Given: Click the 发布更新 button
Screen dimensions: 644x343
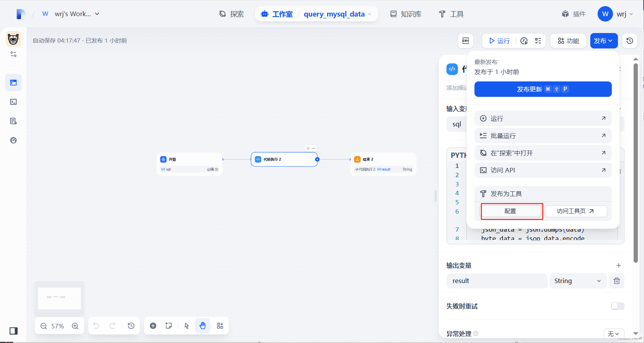Looking at the screenshot, I should 543,89.
